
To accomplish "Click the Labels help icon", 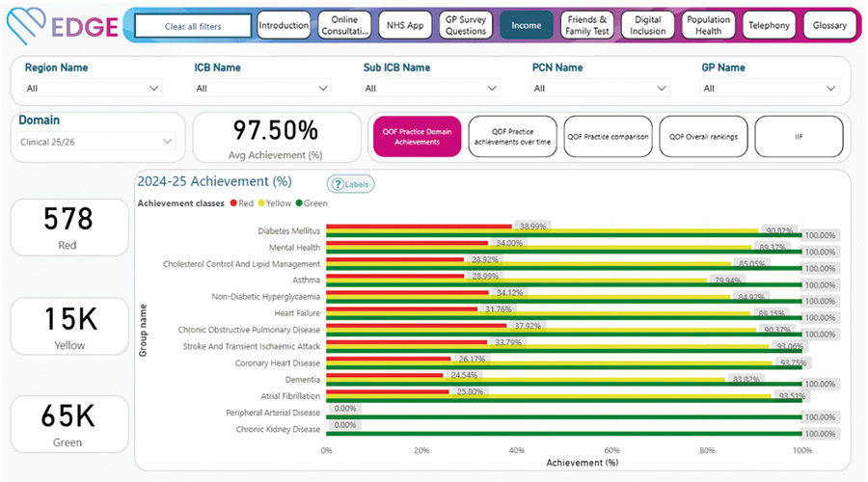I will (350, 184).
